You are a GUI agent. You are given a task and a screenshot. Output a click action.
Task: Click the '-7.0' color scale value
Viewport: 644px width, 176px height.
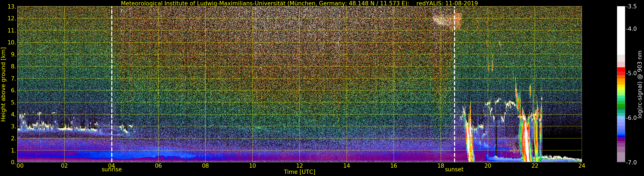(x=632, y=162)
